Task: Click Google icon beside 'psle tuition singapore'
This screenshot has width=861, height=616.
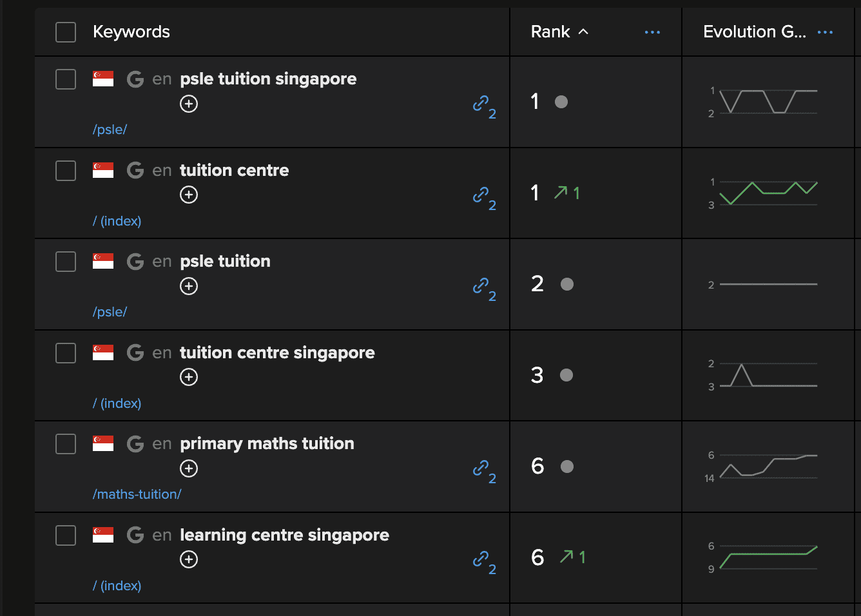Action: tap(135, 79)
